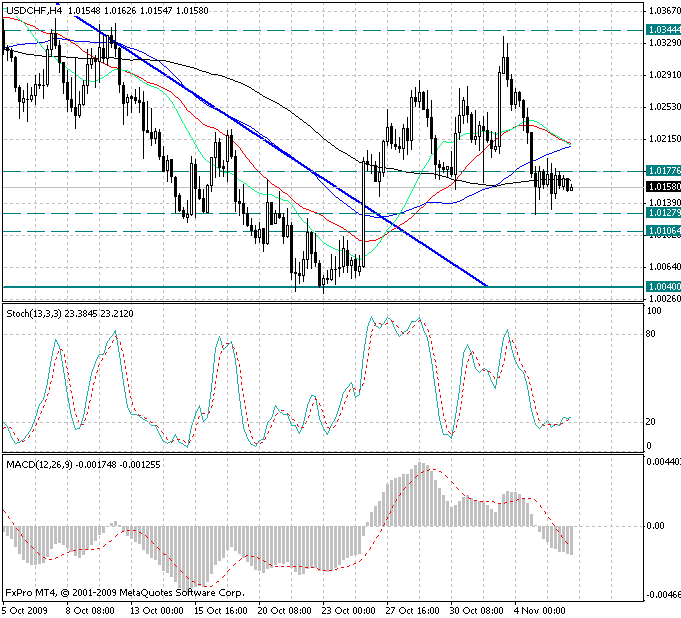Click the Stochastic 20 level label

coord(651,422)
